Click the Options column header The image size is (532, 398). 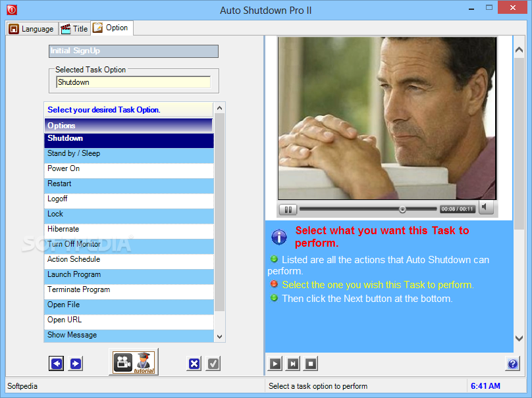pyautogui.click(x=128, y=126)
